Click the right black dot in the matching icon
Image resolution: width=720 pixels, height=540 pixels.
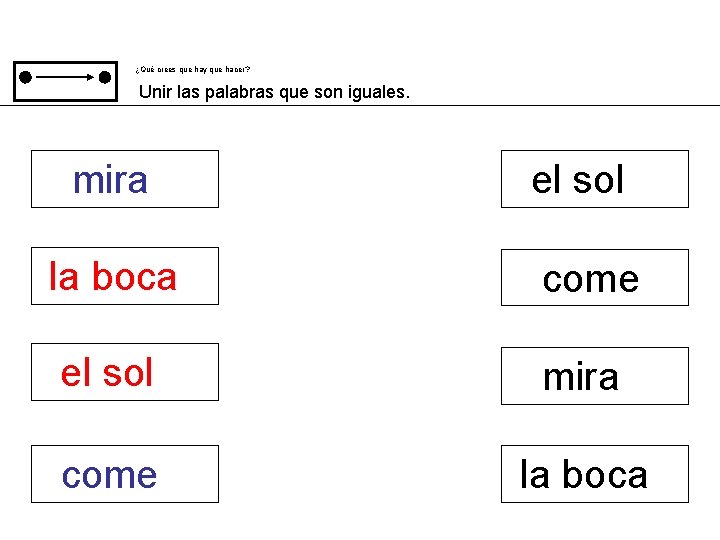(104, 75)
